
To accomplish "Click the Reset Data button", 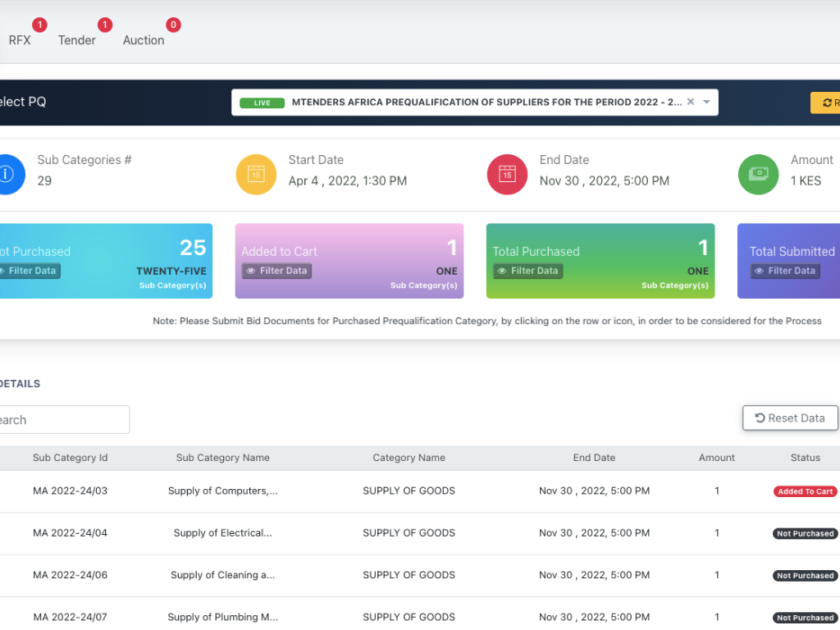I will [790, 418].
